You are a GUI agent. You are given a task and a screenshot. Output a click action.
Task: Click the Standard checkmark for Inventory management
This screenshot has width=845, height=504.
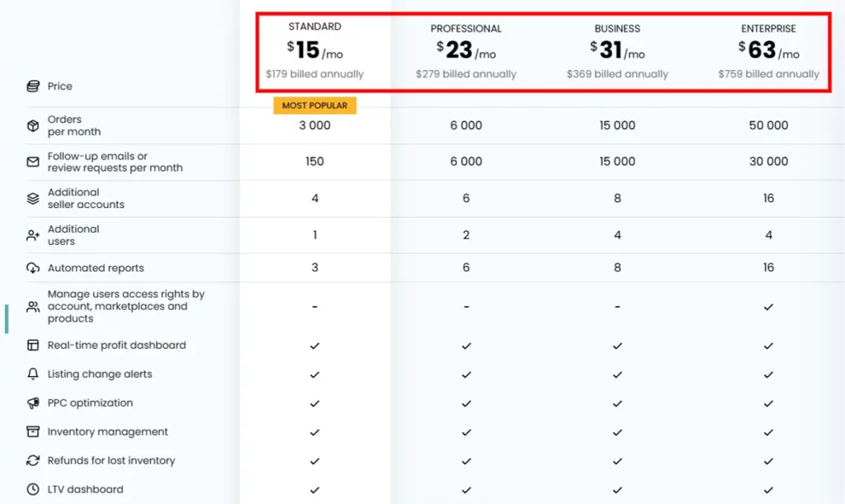point(314,432)
